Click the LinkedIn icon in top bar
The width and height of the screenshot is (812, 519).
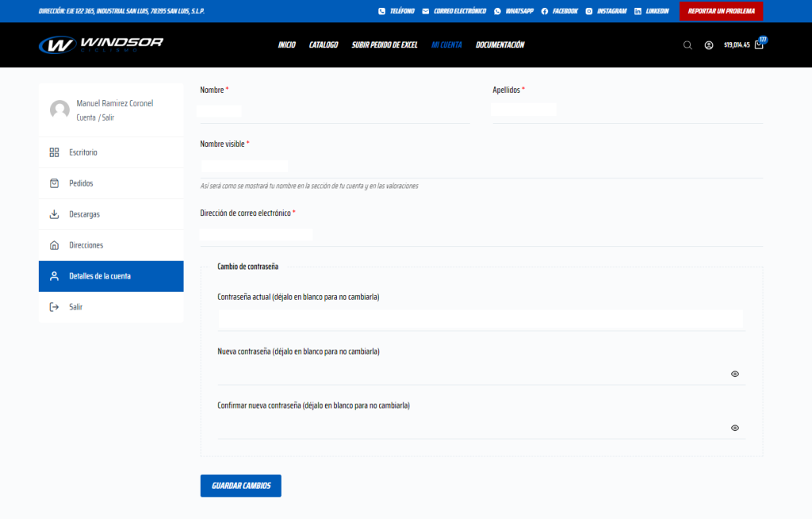tap(638, 11)
